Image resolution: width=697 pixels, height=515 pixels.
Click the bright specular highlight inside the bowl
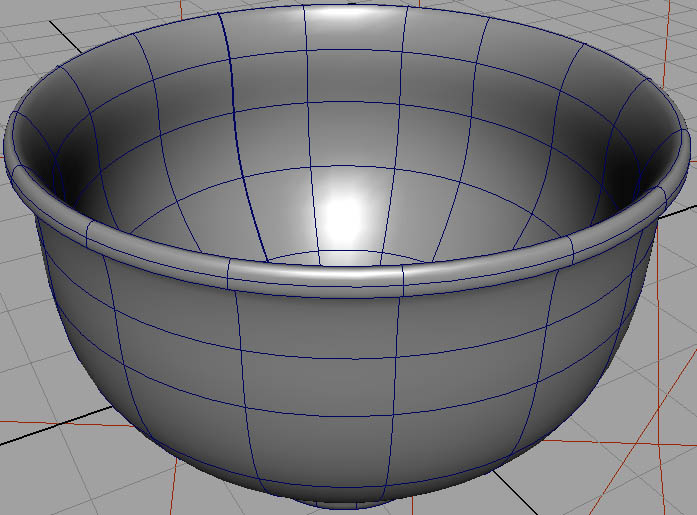pyautogui.click(x=343, y=211)
